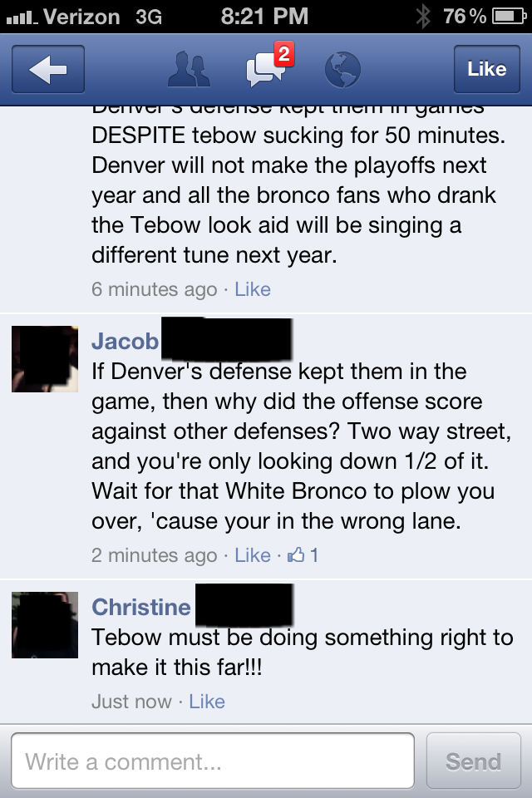Tap Christine's profile picture thumbnail
This screenshot has height=798, width=532.
[x=45, y=625]
